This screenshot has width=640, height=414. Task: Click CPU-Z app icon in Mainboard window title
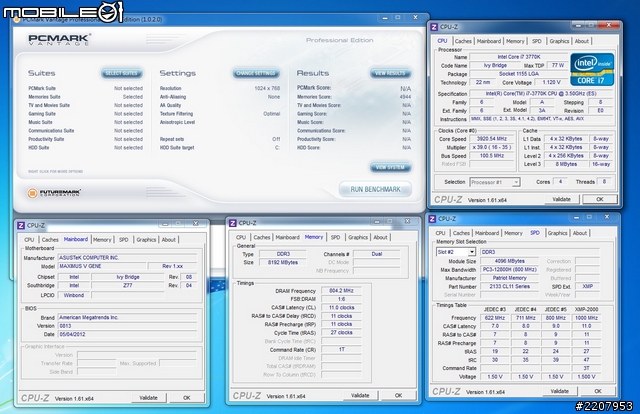point(21,225)
